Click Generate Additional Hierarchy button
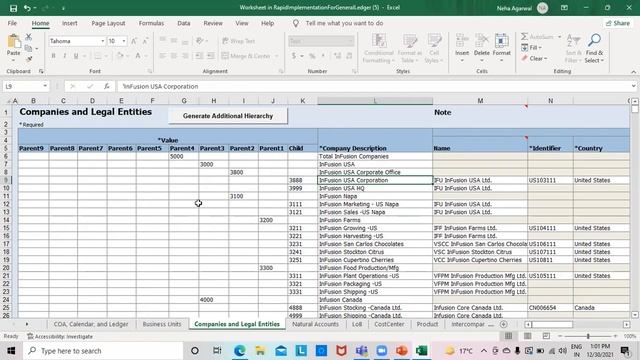This screenshot has width=640, height=360. 228,116
